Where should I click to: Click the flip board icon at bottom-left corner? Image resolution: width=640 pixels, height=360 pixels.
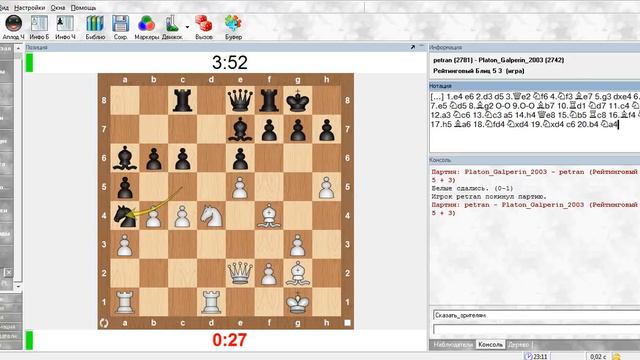pyautogui.click(x=104, y=323)
